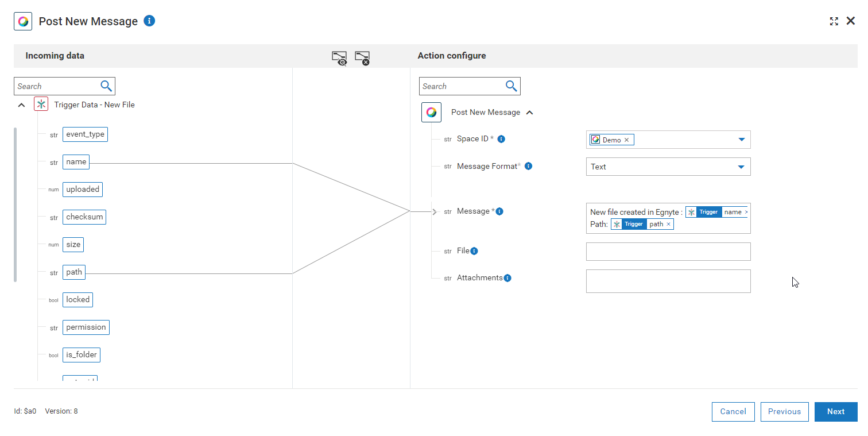The width and height of the screenshot is (868, 436).
Task: Click the Next button
Action: tap(836, 411)
